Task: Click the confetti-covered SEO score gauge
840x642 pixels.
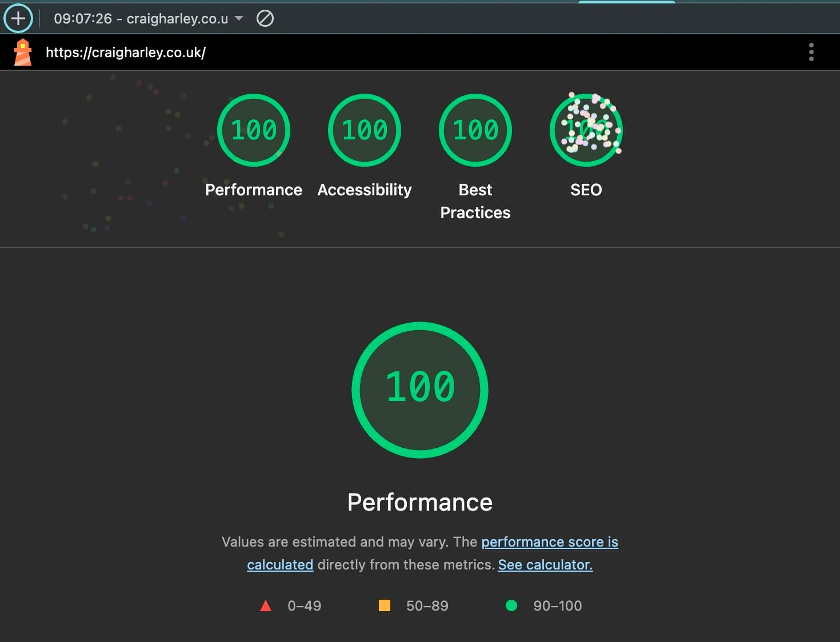Action: pyautogui.click(x=586, y=130)
